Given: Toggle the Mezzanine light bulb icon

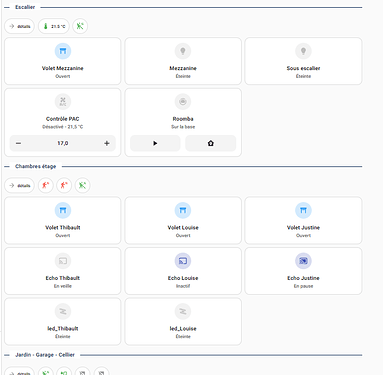Looking at the screenshot, I should pyautogui.click(x=183, y=51).
